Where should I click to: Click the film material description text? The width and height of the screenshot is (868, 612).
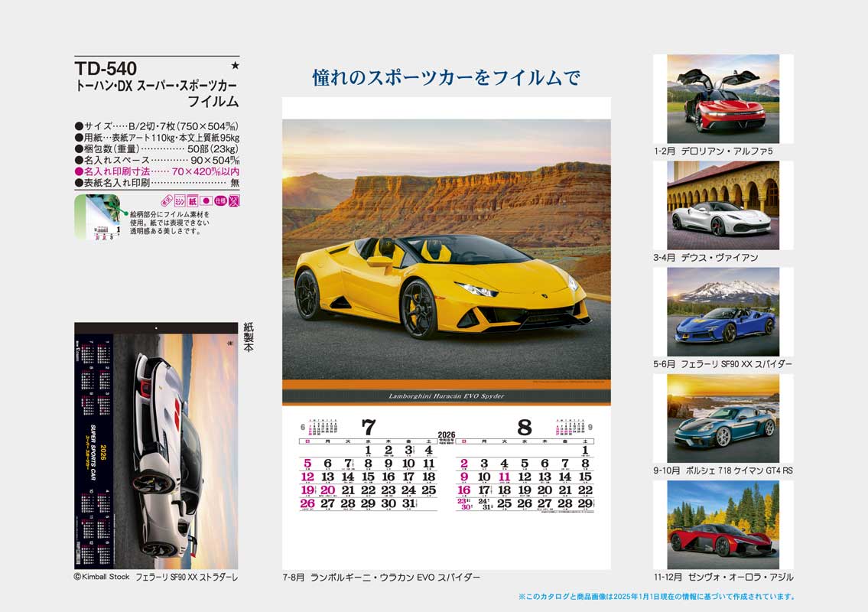[x=170, y=223]
